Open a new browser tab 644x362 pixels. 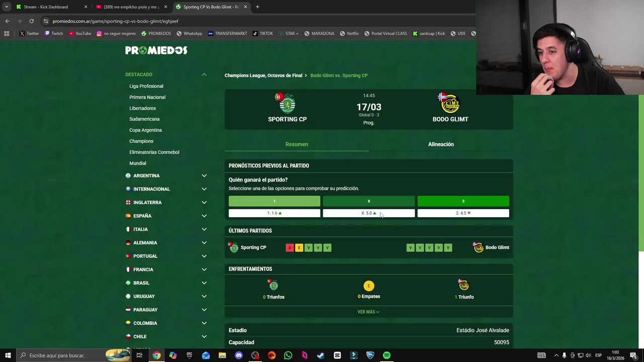click(257, 7)
